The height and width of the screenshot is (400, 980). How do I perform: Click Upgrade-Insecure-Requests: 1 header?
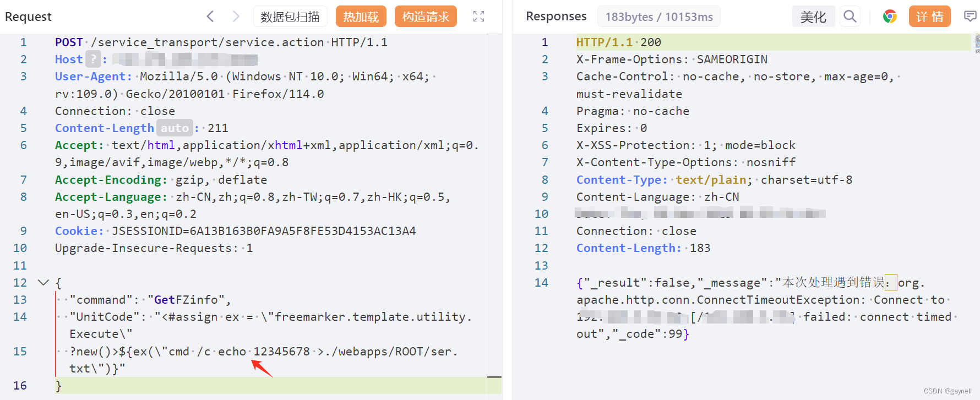[154, 248]
